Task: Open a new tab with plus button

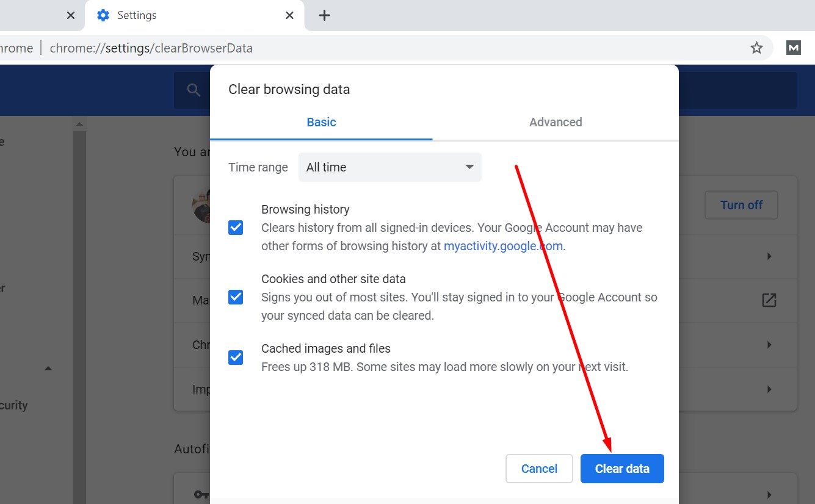Action: tap(324, 15)
